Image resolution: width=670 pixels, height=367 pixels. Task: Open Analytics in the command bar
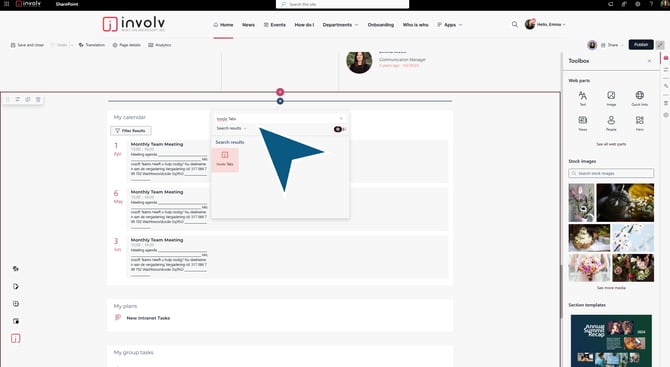click(x=159, y=45)
